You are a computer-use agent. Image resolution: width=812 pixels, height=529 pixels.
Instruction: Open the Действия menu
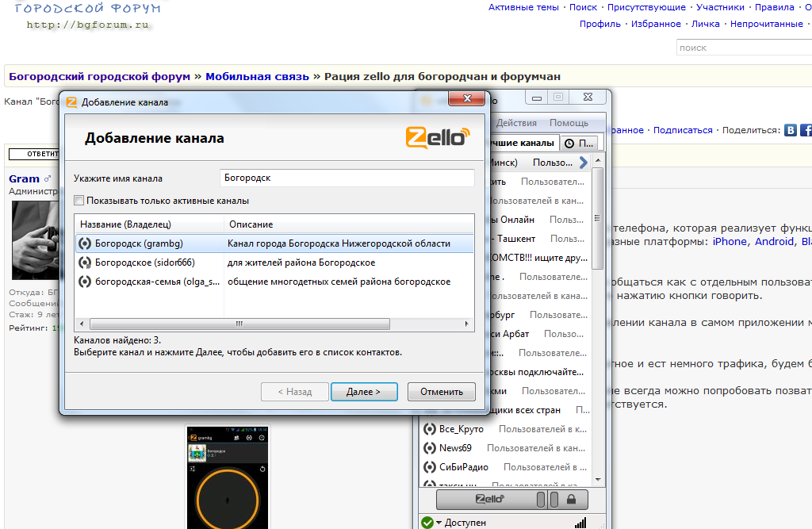pyautogui.click(x=516, y=123)
